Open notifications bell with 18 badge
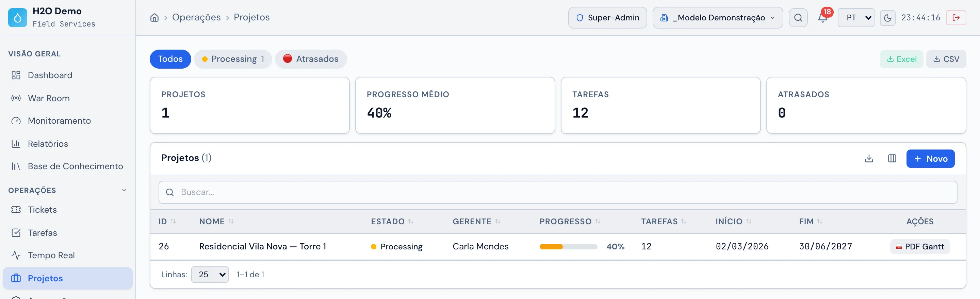The image size is (980, 299). (x=823, y=17)
